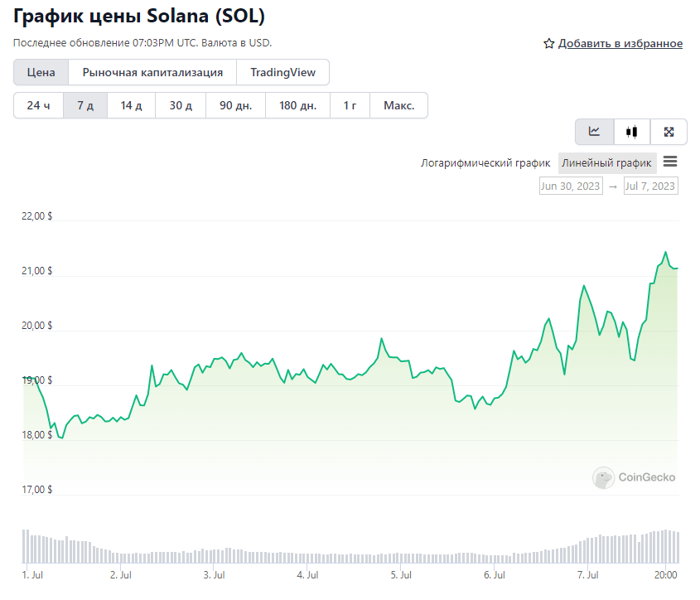Click the 5. Jul date label
The height and width of the screenshot is (600, 700).
[401, 575]
